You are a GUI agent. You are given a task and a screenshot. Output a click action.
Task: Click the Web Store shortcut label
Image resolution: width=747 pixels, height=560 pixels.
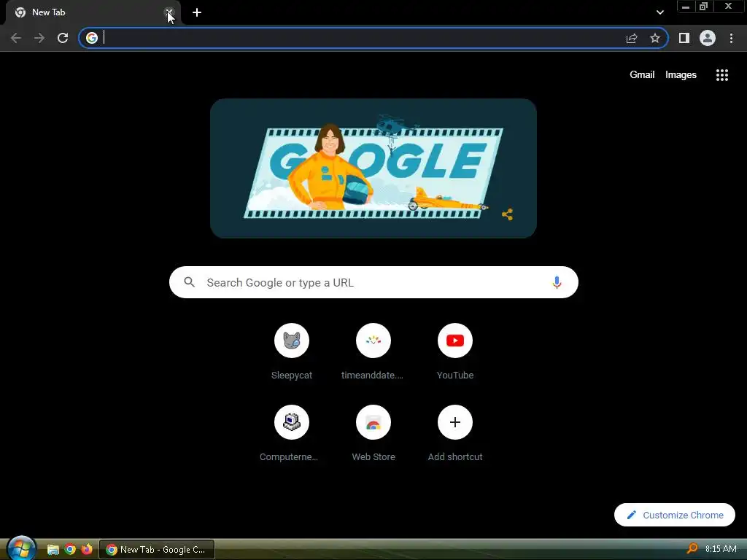[x=373, y=457]
